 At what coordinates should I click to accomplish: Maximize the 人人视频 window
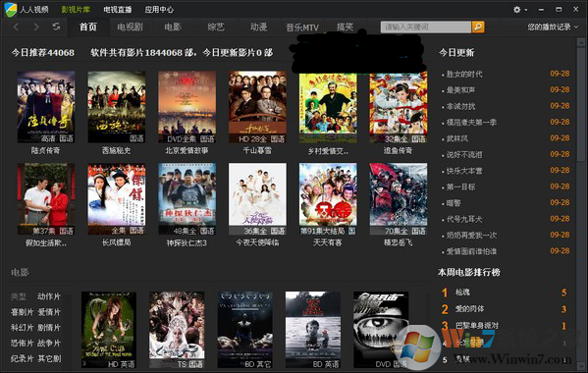(x=559, y=10)
